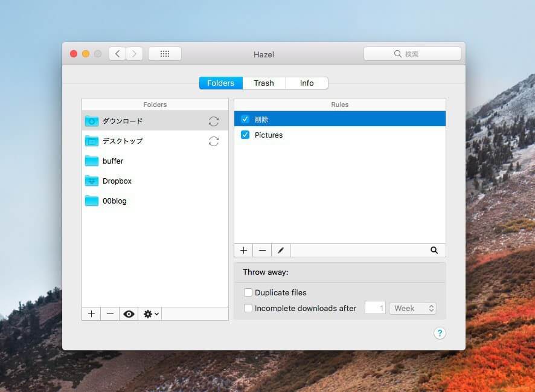Remove selected rule with minus button
The image size is (535, 392).
[x=262, y=251]
